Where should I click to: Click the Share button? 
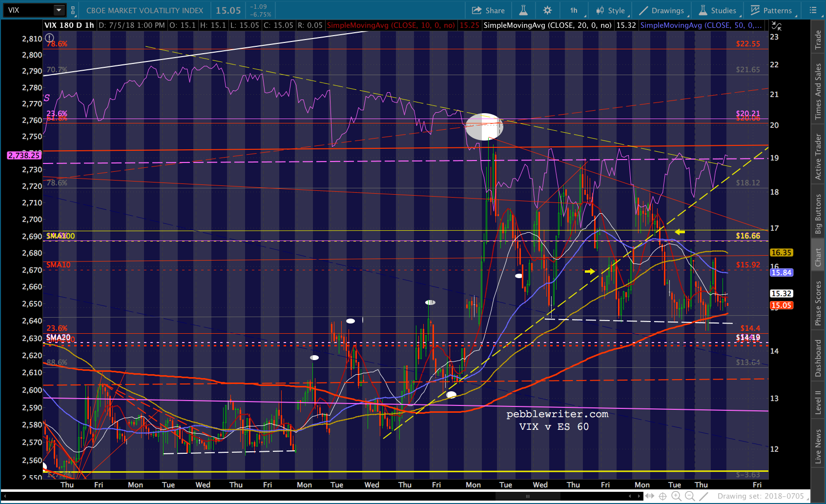[x=488, y=10]
